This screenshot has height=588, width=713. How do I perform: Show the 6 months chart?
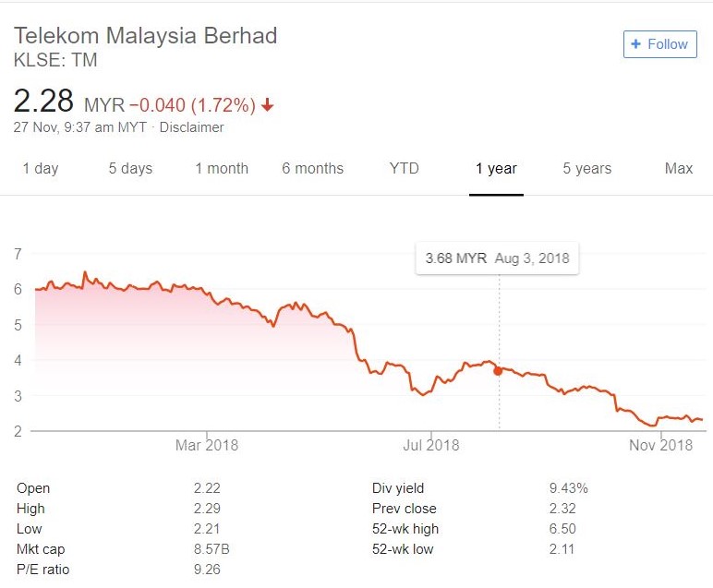click(312, 168)
